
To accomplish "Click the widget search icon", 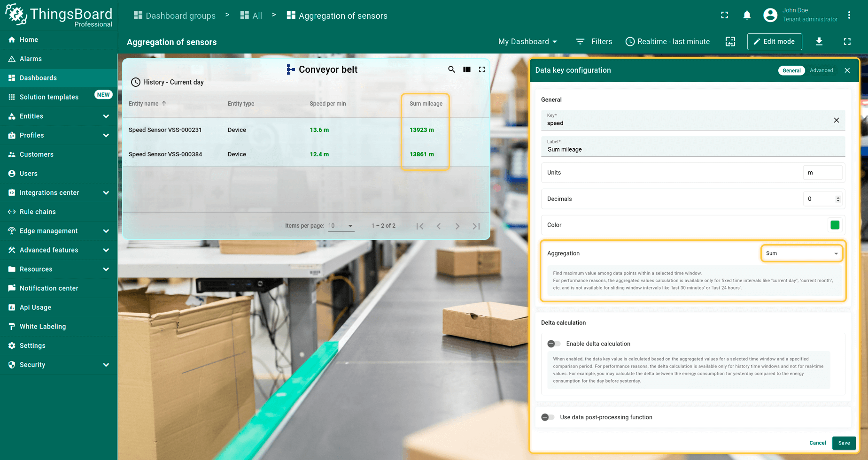I will (x=451, y=69).
